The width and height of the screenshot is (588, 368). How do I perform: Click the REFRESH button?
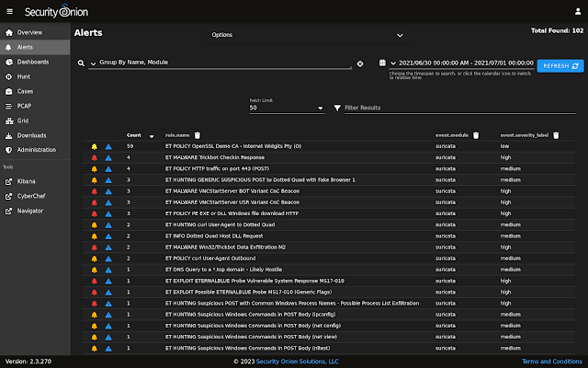560,66
